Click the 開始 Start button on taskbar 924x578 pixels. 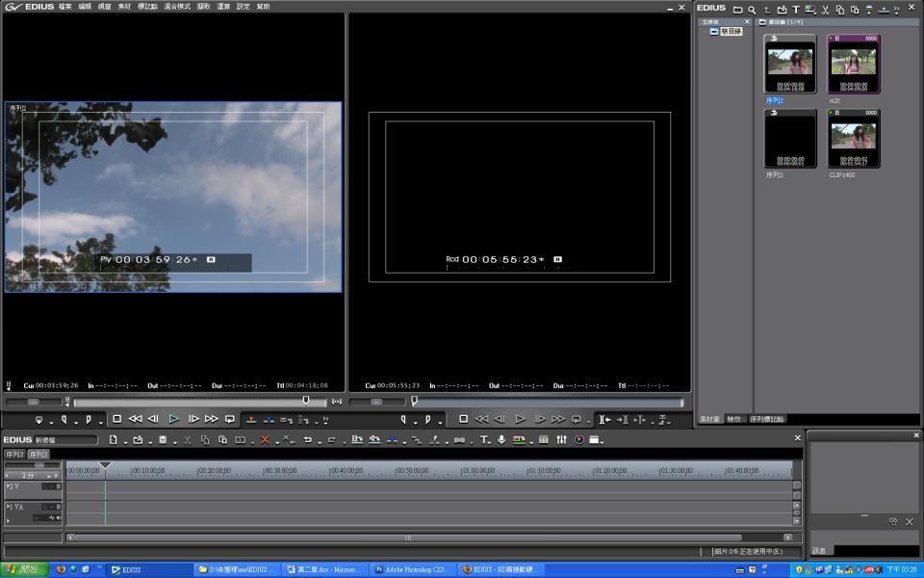tap(23, 569)
